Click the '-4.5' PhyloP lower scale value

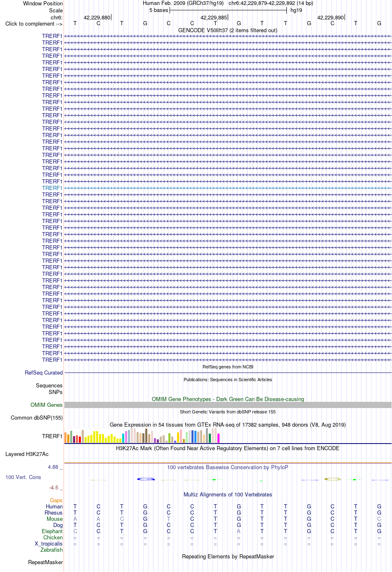point(54,487)
